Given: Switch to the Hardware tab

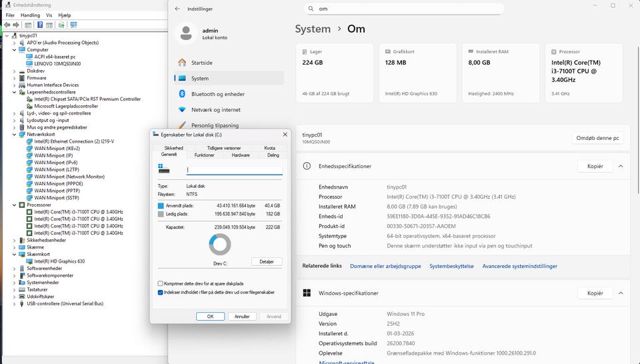Looking at the screenshot, I should pyautogui.click(x=241, y=155).
